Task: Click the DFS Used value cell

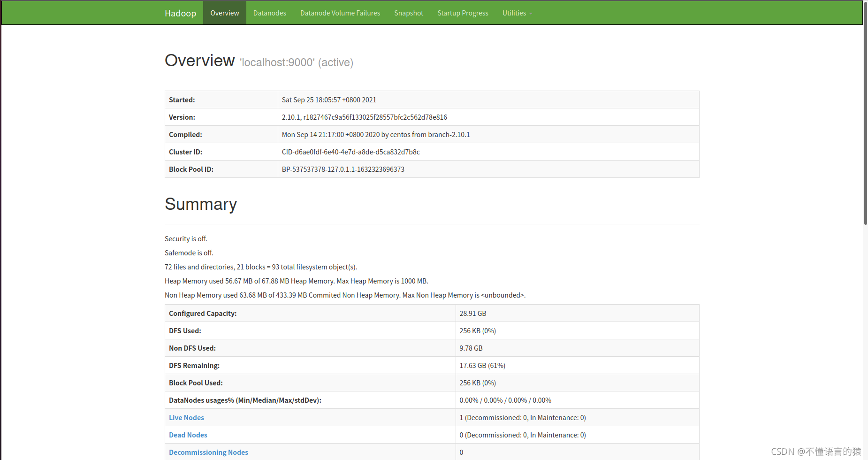Action: [x=577, y=331]
